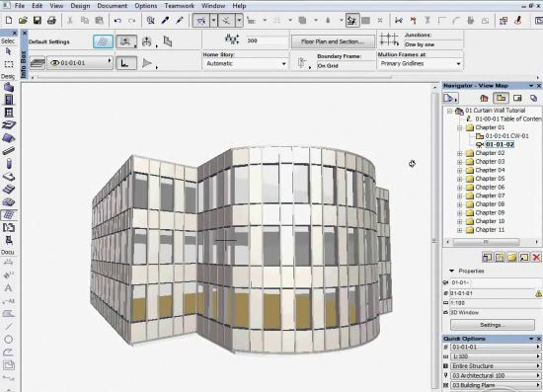Click the Undo arrow icon

pos(117,21)
